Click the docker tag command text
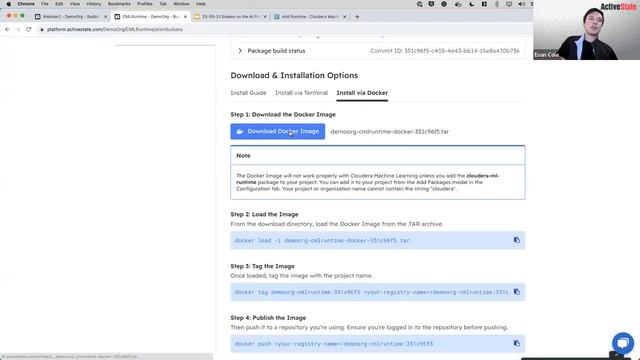This screenshot has width=640, height=360. click(371, 292)
